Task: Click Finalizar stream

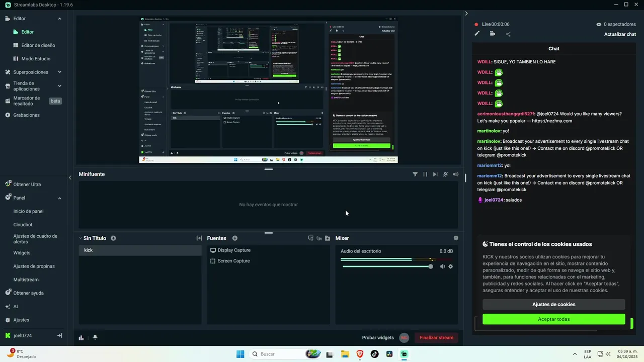Action: [436, 338]
